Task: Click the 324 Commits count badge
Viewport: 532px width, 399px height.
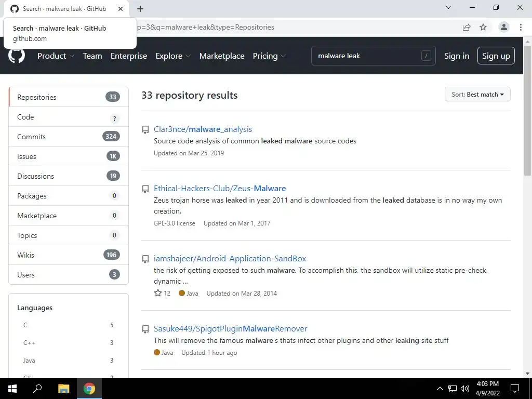Action: (x=111, y=137)
